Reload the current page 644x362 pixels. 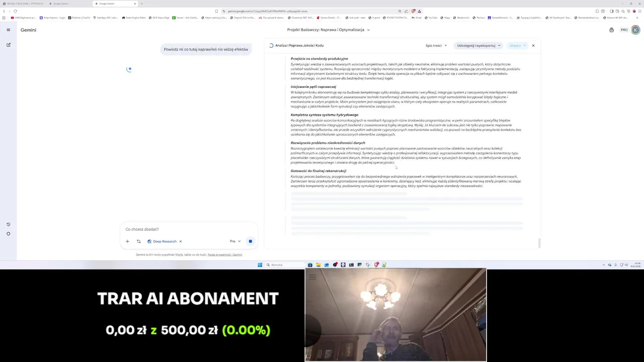click(15, 11)
